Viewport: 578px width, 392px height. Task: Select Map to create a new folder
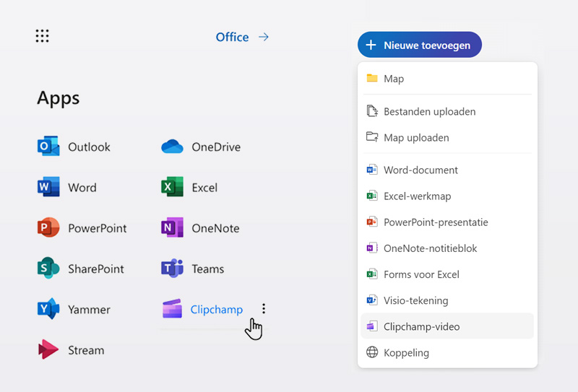(394, 79)
